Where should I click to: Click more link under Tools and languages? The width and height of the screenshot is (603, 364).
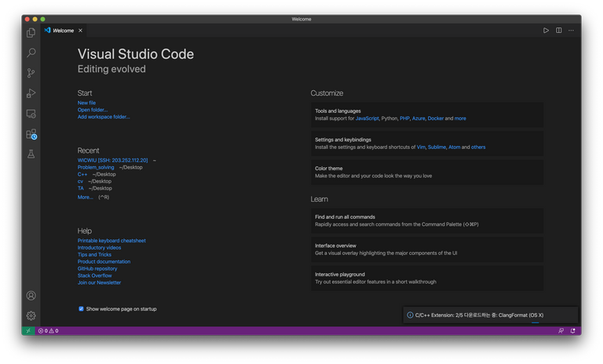[460, 118]
